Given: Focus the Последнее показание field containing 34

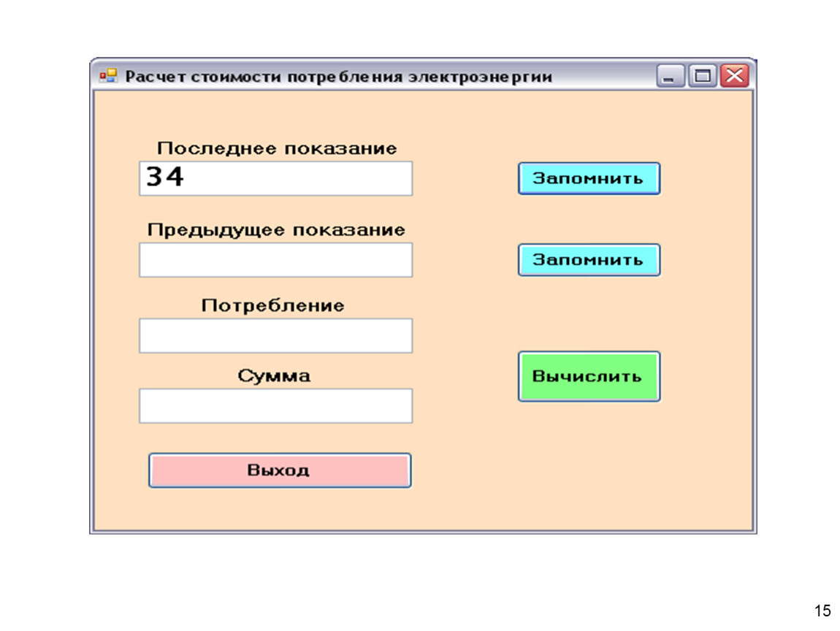Looking at the screenshot, I should 276,178.
